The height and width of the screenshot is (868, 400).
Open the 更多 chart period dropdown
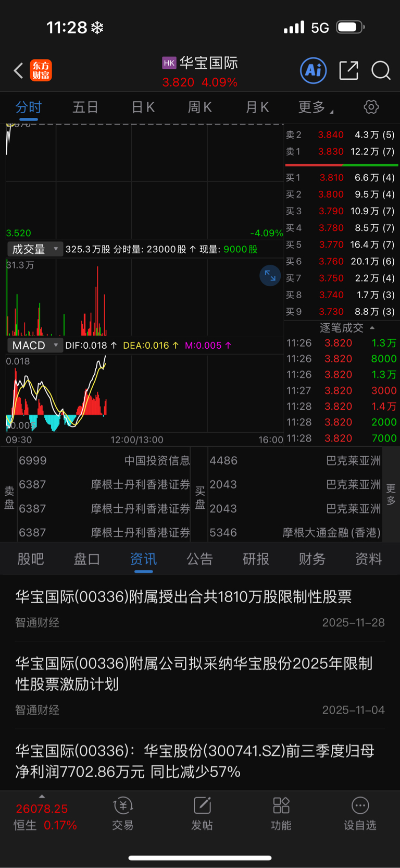tap(316, 107)
